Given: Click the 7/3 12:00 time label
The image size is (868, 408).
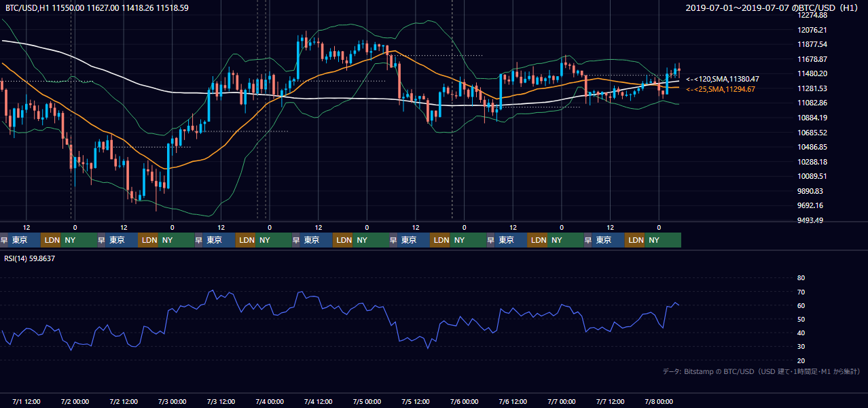Looking at the screenshot, I should point(221,402).
